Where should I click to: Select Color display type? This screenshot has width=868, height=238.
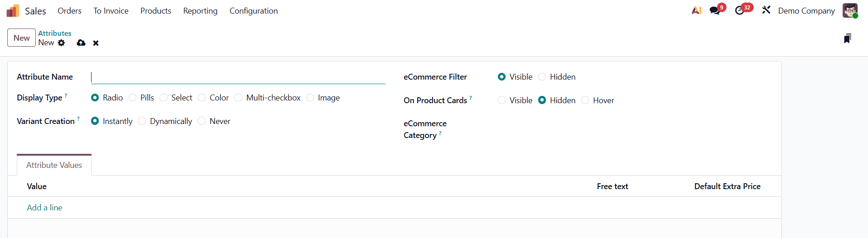pyautogui.click(x=202, y=98)
